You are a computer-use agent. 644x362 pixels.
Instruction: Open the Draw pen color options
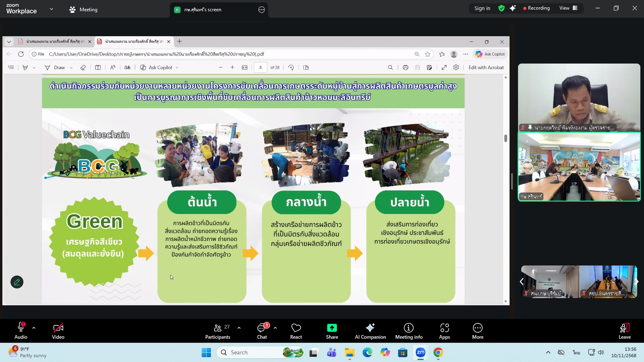point(71,67)
